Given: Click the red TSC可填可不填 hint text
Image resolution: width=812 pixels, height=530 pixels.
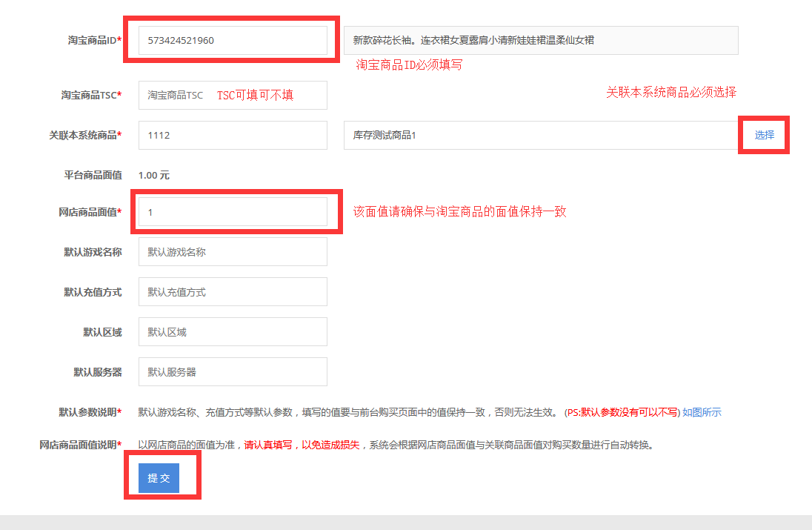Looking at the screenshot, I should [255, 96].
